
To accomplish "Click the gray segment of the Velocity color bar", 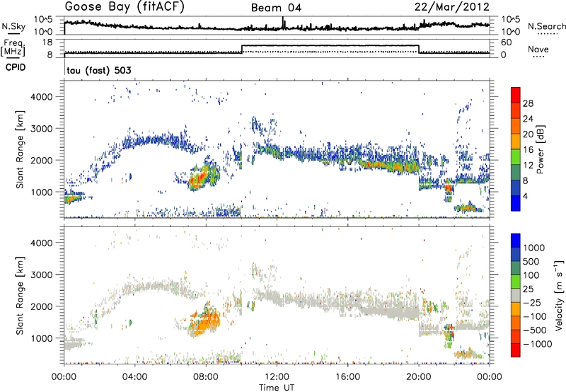I will click(516, 296).
